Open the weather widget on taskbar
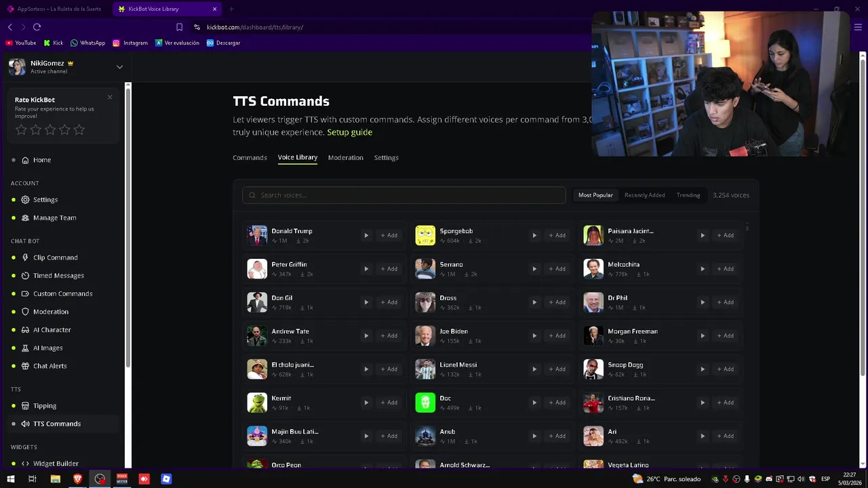The height and width of the screenshot is (488, 868). (667, 479)
